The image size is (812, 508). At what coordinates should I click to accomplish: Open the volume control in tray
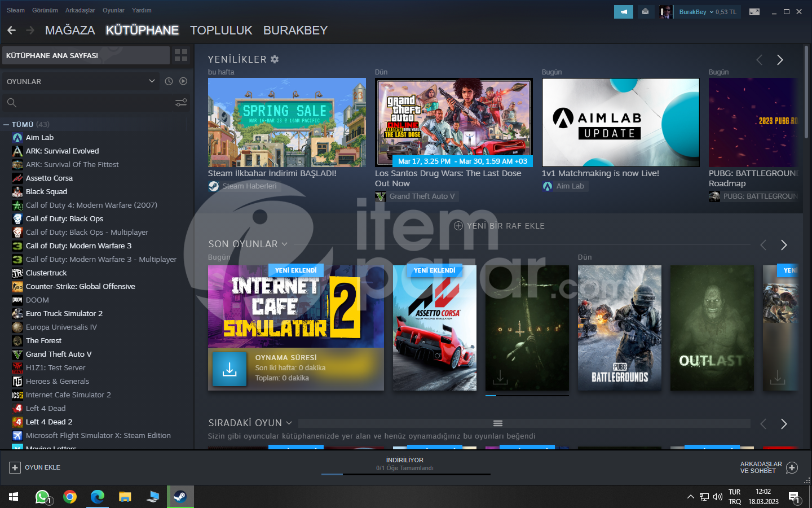point(718,497)
